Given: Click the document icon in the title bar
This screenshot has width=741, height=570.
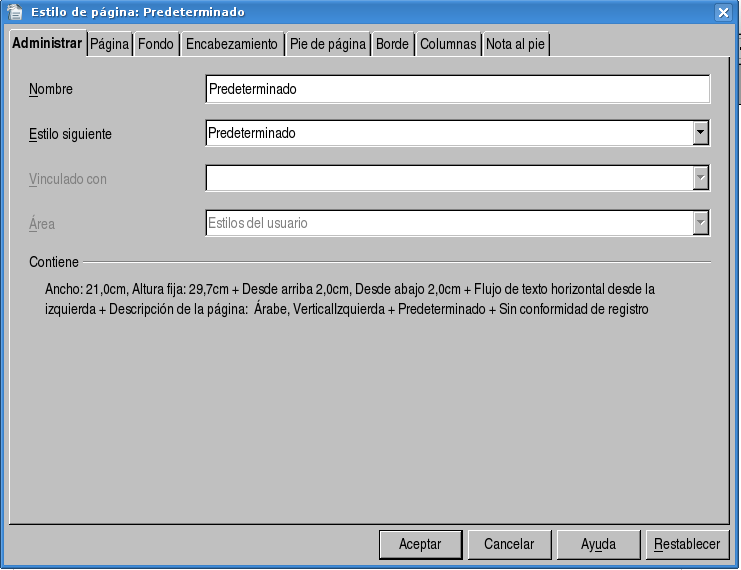Looking at the screenshot, I should pos(15,12).
